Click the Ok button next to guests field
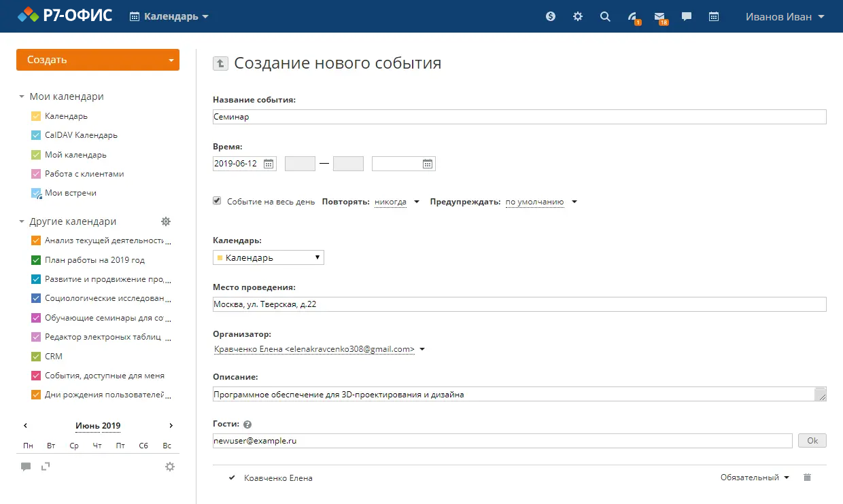 [812, 440]
